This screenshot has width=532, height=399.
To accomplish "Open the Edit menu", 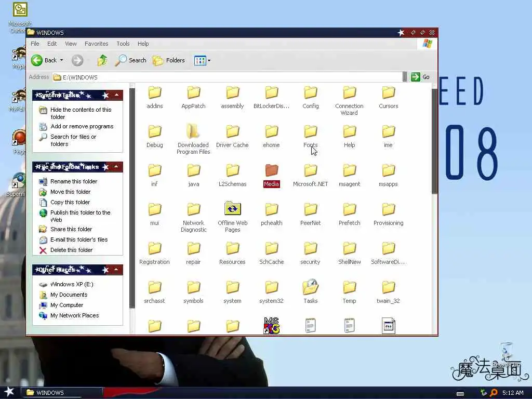I will 52,44.
